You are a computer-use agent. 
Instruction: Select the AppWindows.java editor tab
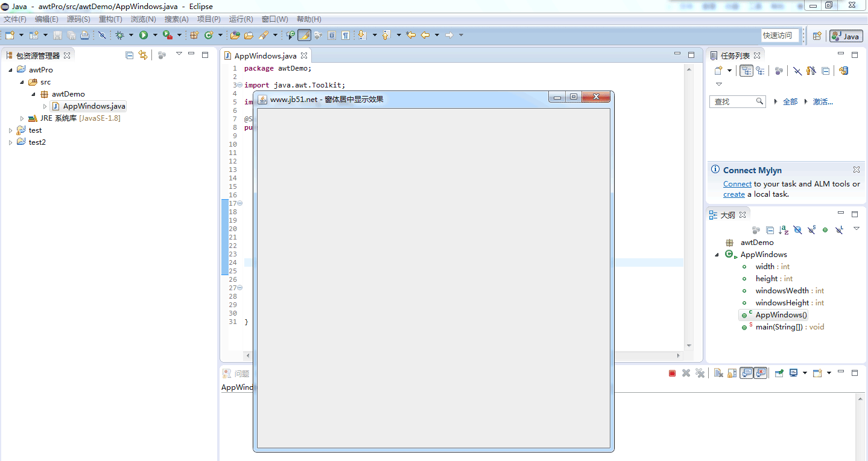(265, 54)
